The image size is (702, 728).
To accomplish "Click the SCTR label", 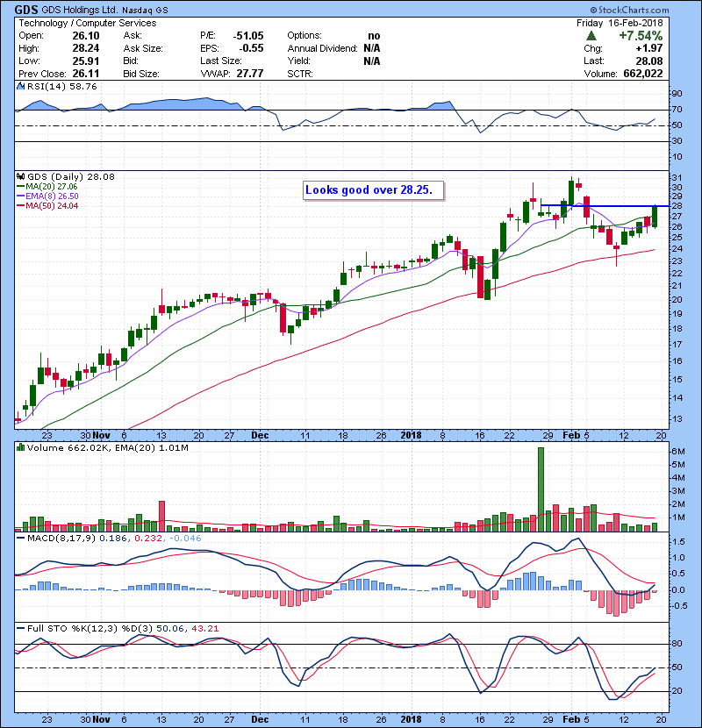I will click(x=300, y=74).
